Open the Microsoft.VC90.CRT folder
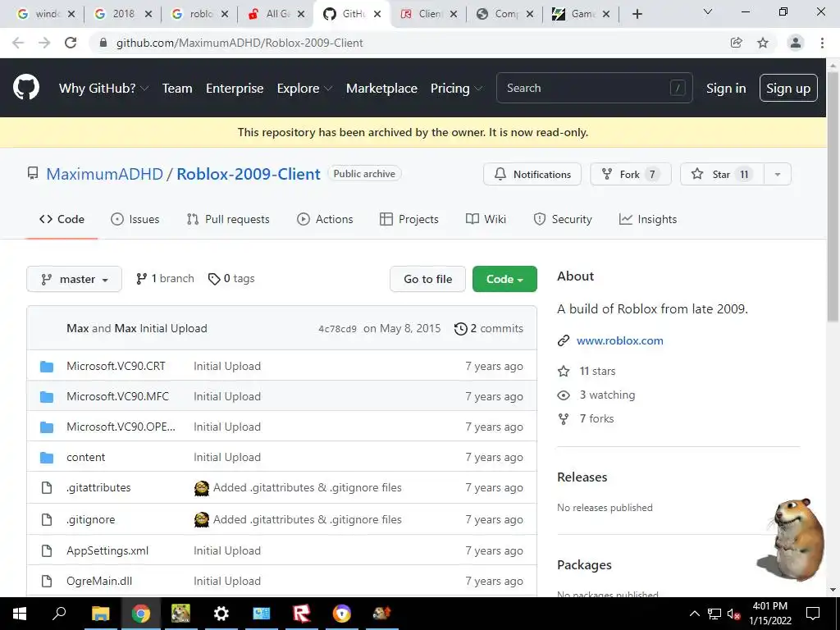Image resolution: width=840 pixels, height=630 pixels. [x=116, y=366]
